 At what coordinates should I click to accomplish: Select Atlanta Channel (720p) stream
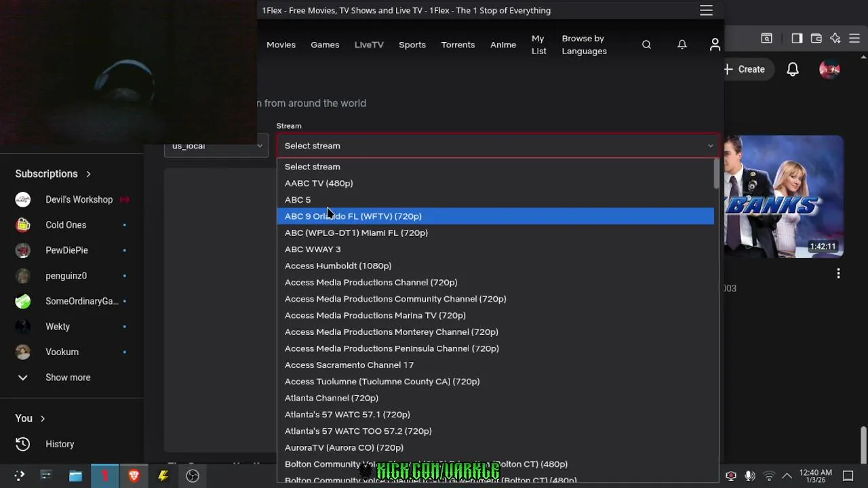495,398
